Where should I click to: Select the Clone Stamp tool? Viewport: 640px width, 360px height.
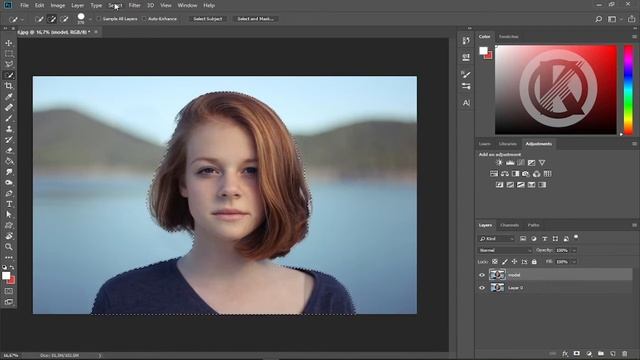click(9, 129)
